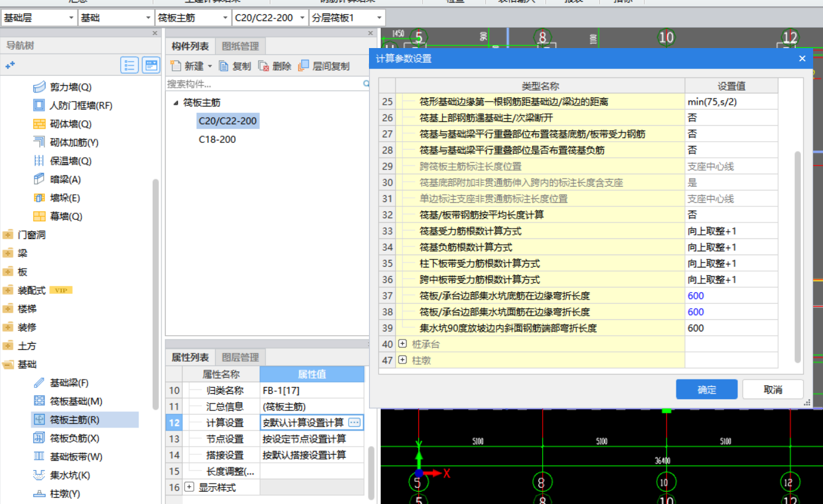Select the 人防门框墙(RF) icon
823x504 pixels.
(39, 105)
